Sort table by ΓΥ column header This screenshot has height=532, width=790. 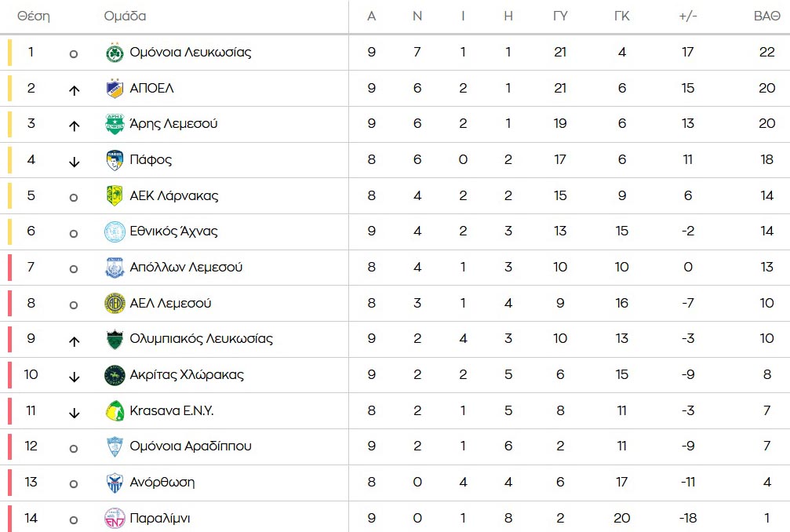[x=560, y=16]
